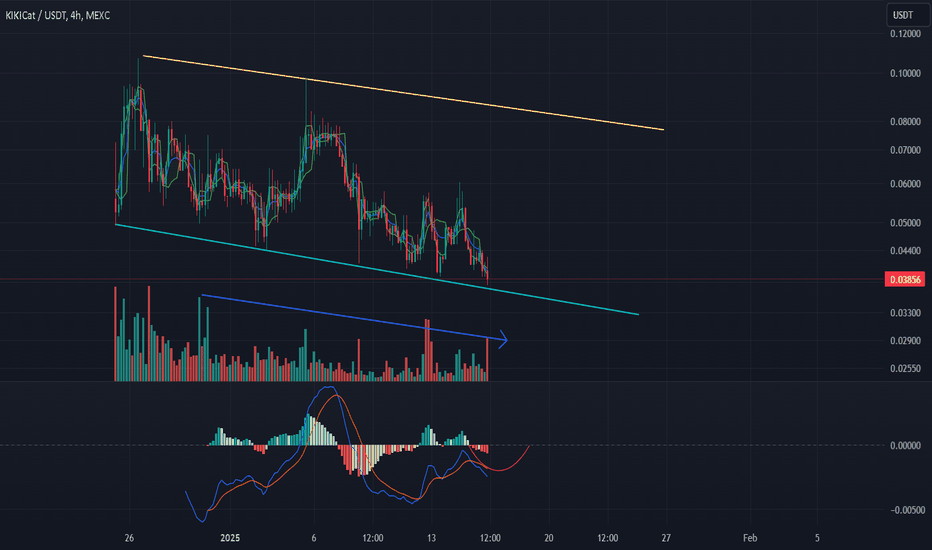The height and width of the screenshot is (550, 932).
Task: Click price axis label 0.06000
Action: [x=905, y=184]
